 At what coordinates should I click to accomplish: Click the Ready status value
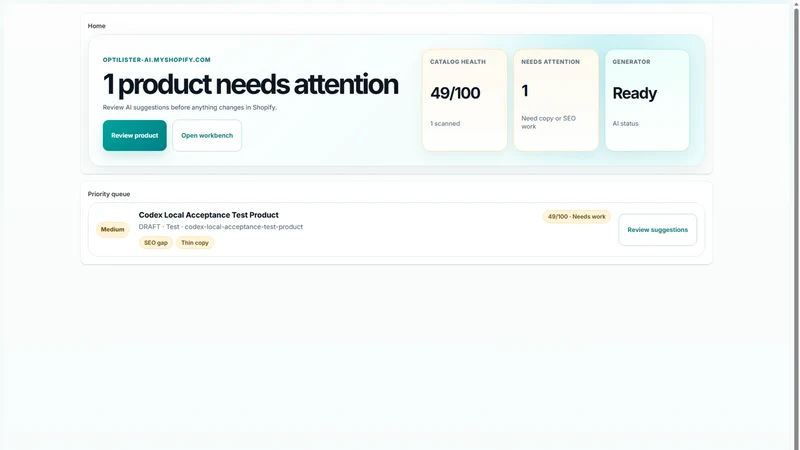tap(635, 93)
